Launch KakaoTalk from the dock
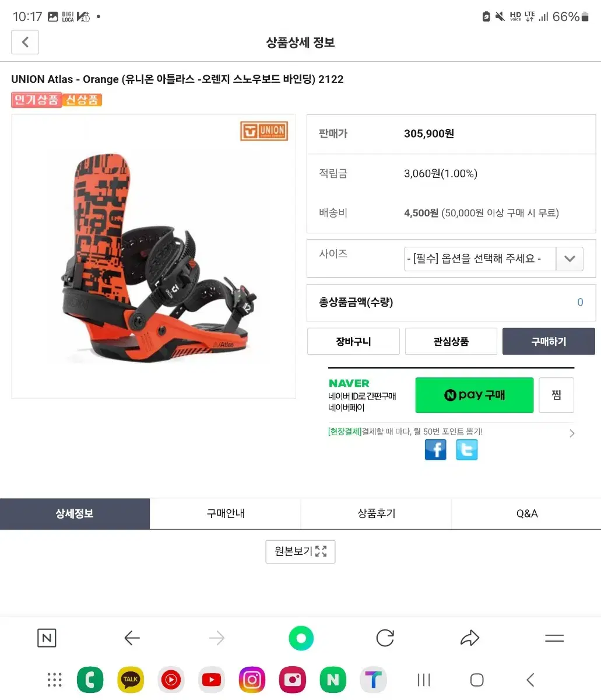Viewport: 601px width, 700px height. 131,680
